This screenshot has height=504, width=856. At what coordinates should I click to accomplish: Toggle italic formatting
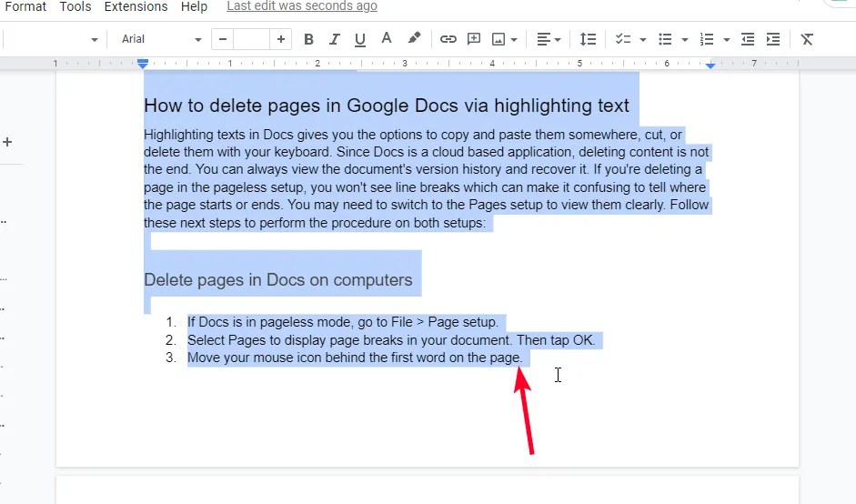pos(334,39)
